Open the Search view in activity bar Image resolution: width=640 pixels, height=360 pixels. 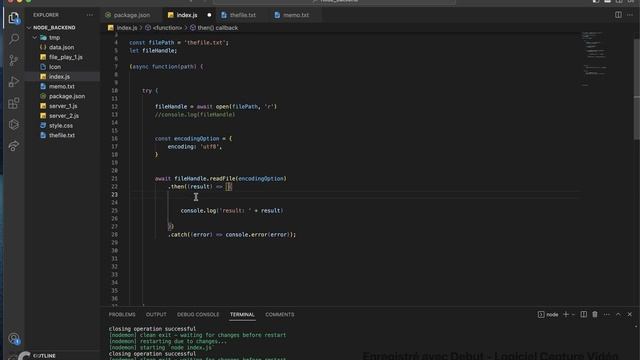14,39
